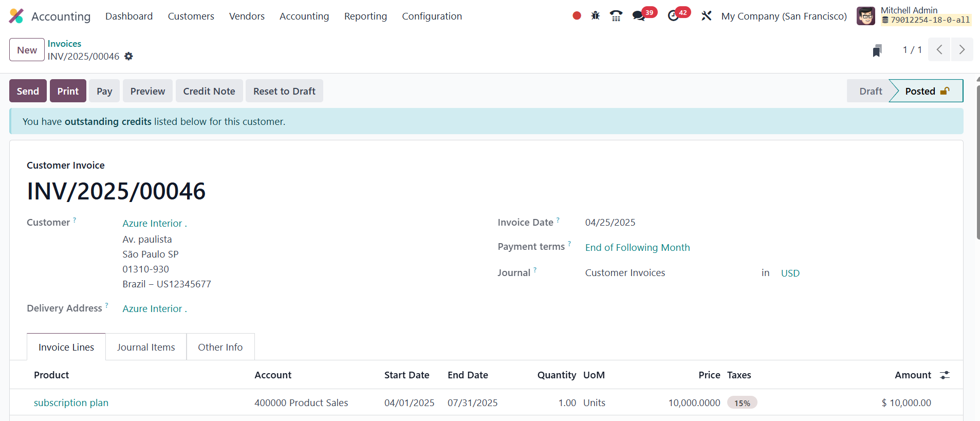Click the wrench and screwdriver tools icon
This screenshot has height=421, width=980.
707,16
